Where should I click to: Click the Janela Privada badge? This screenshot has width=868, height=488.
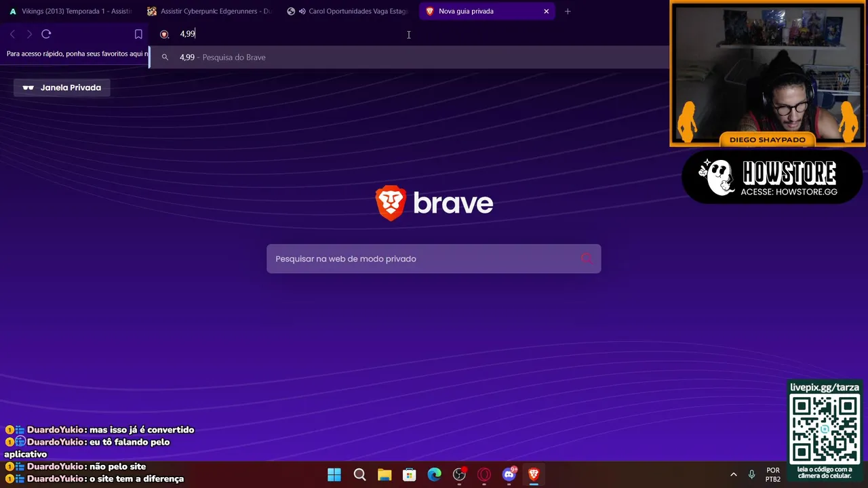pyautogui.click(x=62, y=87)
